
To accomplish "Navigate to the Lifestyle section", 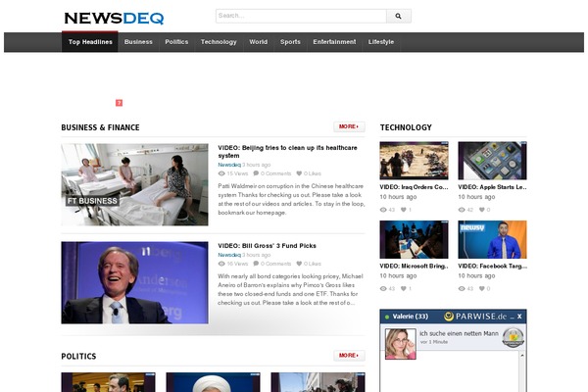I will (381, 42).
